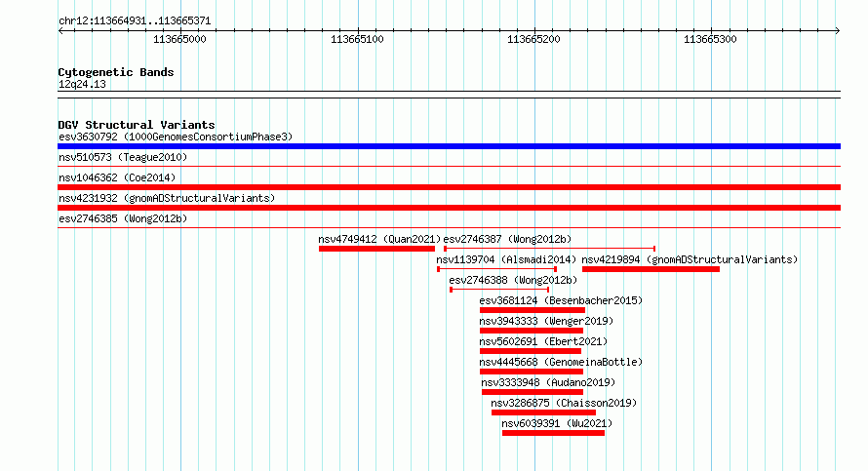Click the esv2746387 thin bracketed line

tap(550, 249)
